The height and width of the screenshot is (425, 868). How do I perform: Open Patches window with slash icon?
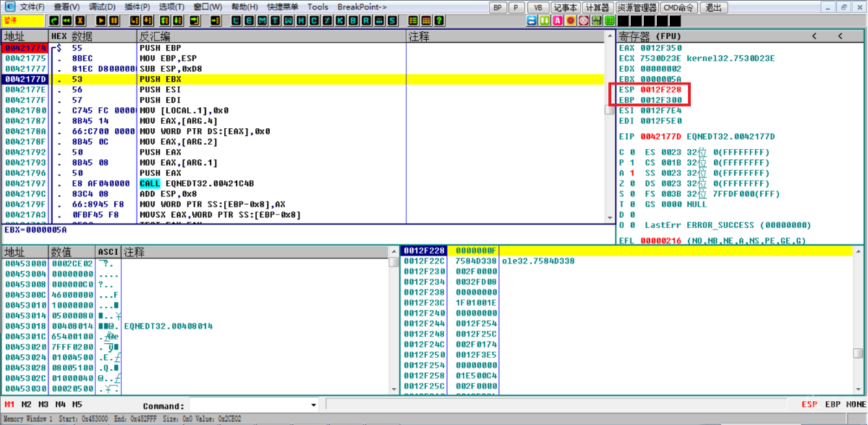[x=327, y=20]
